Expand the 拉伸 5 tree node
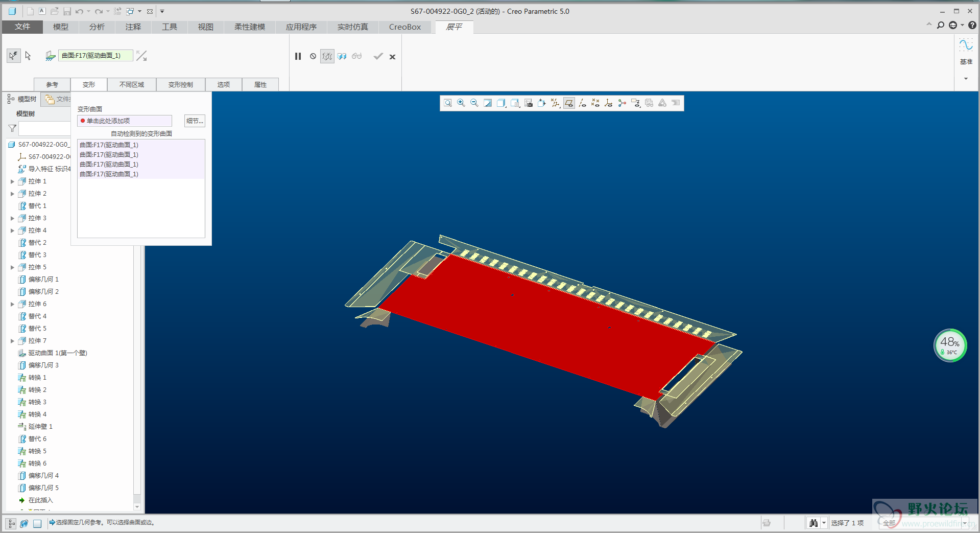The height and width of the screenshot is (533, 980). click(12, 267)
